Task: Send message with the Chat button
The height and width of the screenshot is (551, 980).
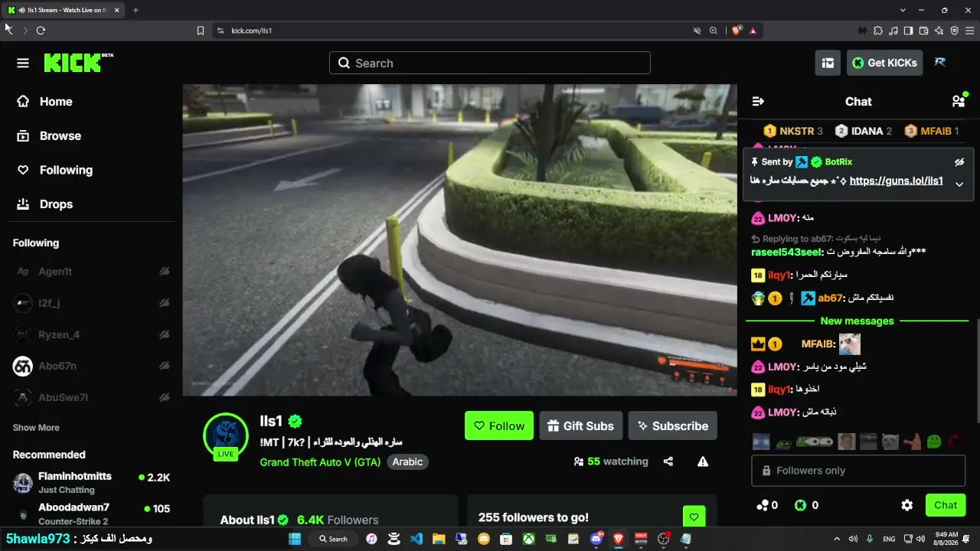Action: 946,505
